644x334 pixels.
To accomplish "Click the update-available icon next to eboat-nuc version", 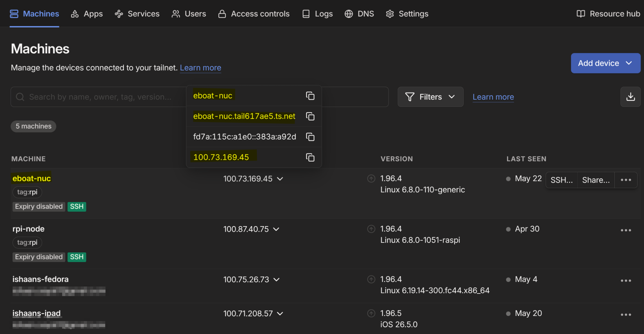I will tap(371, 179).
